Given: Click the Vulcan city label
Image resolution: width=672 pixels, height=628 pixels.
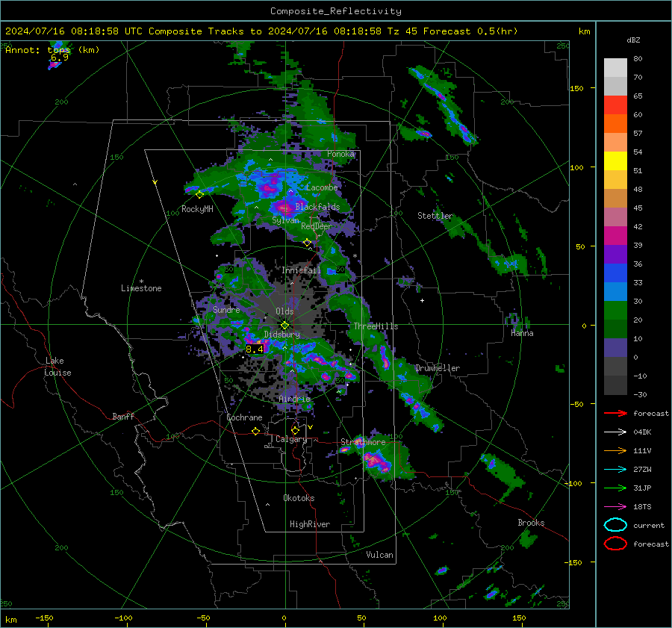Looking at the screenshot, I should click(x=380, y=555).
